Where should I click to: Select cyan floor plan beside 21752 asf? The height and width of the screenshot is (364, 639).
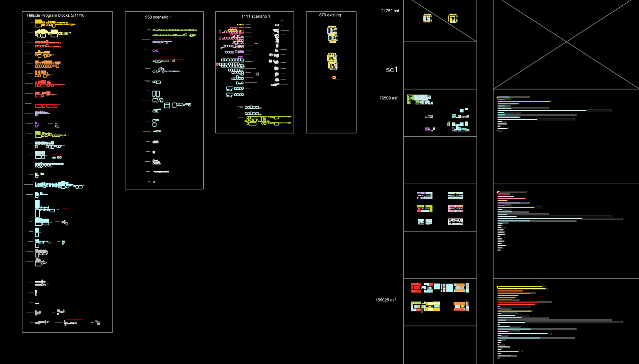click(x=427, y=18)
